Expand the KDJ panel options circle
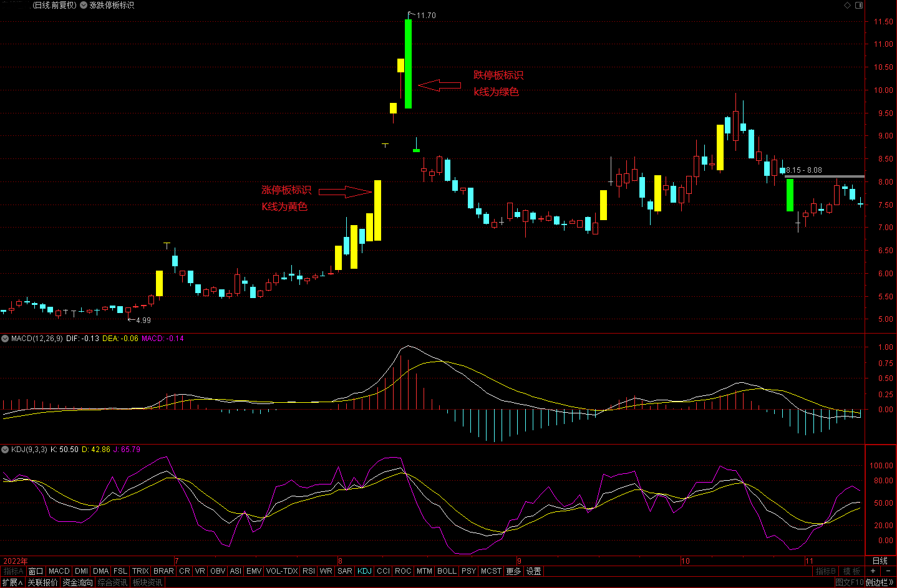The height and width of the screenshot is (588, 897). pyautogui.click(x=5, y=450)
